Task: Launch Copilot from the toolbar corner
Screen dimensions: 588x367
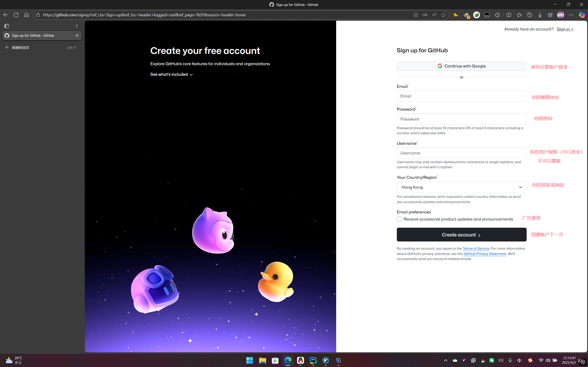Action: [582, 15]
